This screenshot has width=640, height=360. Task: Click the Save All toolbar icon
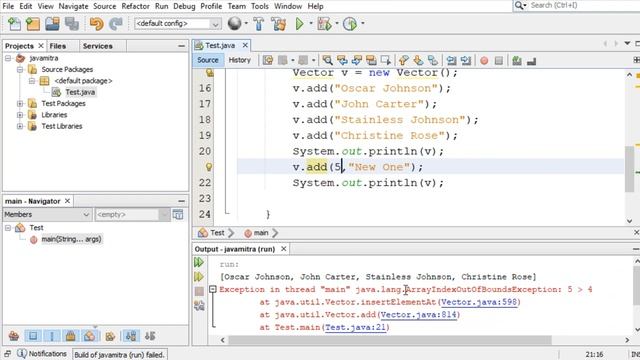click(x=72, y=24)
